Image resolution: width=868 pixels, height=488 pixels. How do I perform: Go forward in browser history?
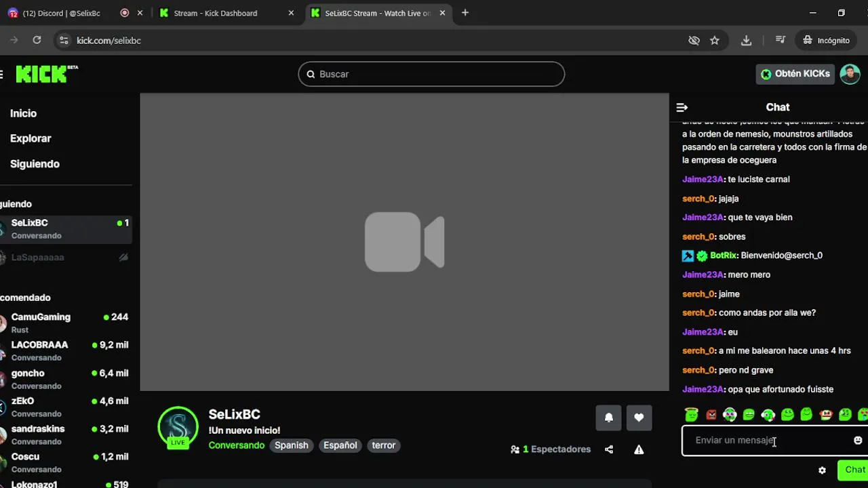coord(14,41)
